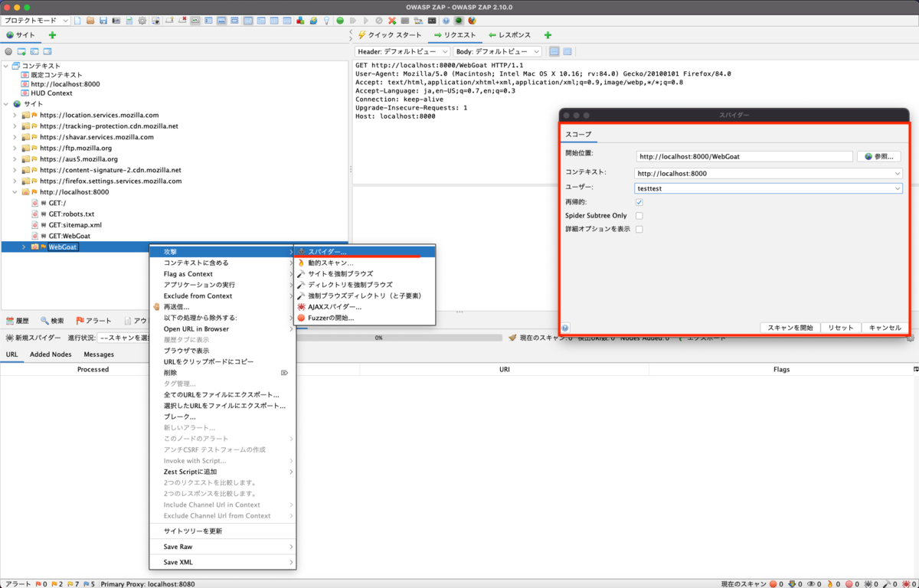919x588 pixels.
Task: Open Options via the gear toolbar icon
Action: point(142,21)
